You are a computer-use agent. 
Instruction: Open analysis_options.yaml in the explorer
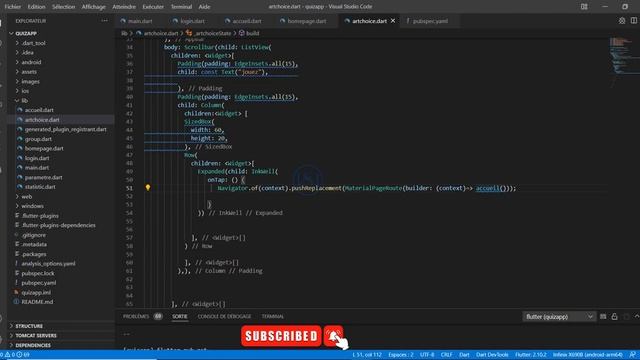point(48,264)
